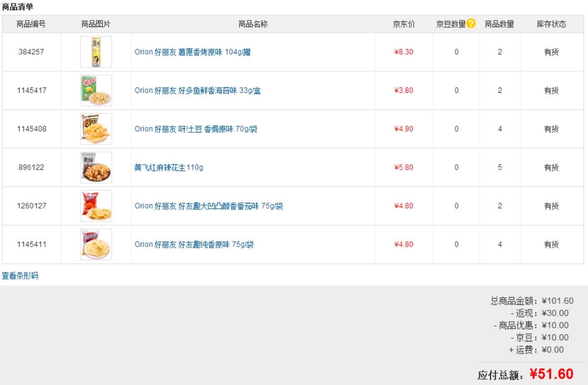
Task: Open the Orion 好多鱼鲜香海苔味 33g/盒 link
Action: (x=198, y=90)
